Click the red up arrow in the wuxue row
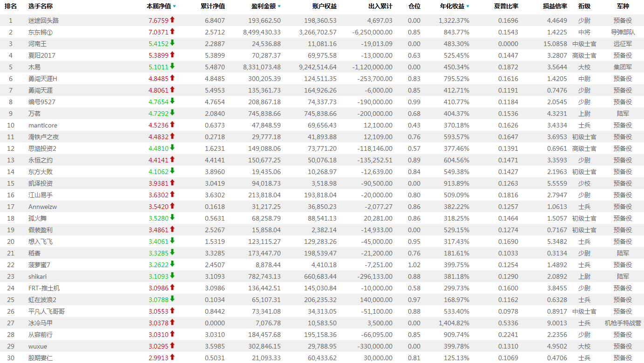The image size is (644, 363). point(172,345)
